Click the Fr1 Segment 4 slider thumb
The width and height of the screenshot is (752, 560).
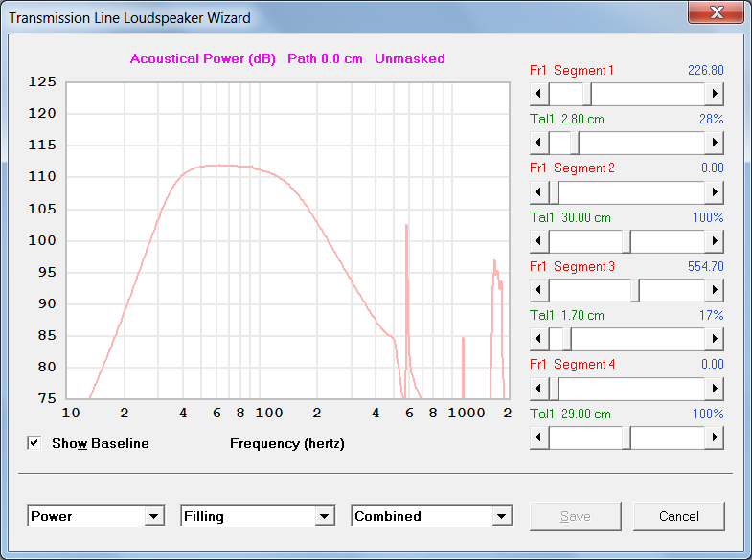click(554, 388)
